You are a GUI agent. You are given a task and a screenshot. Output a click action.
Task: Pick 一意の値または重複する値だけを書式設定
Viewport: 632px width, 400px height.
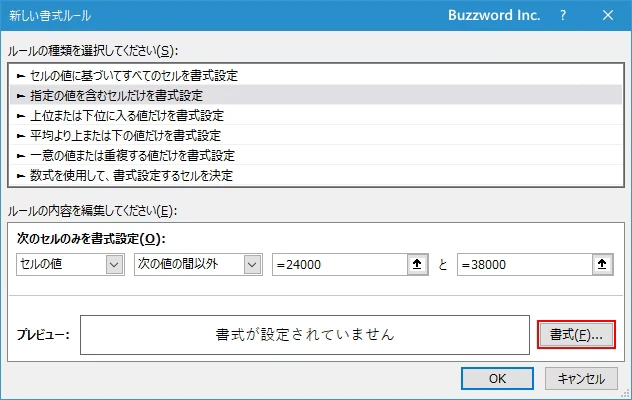coord(130,156)
